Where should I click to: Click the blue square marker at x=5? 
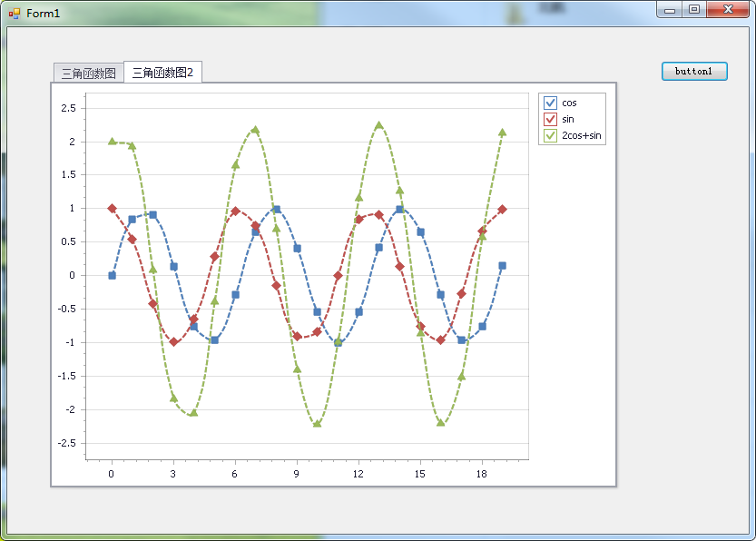(x=215, y=339)
